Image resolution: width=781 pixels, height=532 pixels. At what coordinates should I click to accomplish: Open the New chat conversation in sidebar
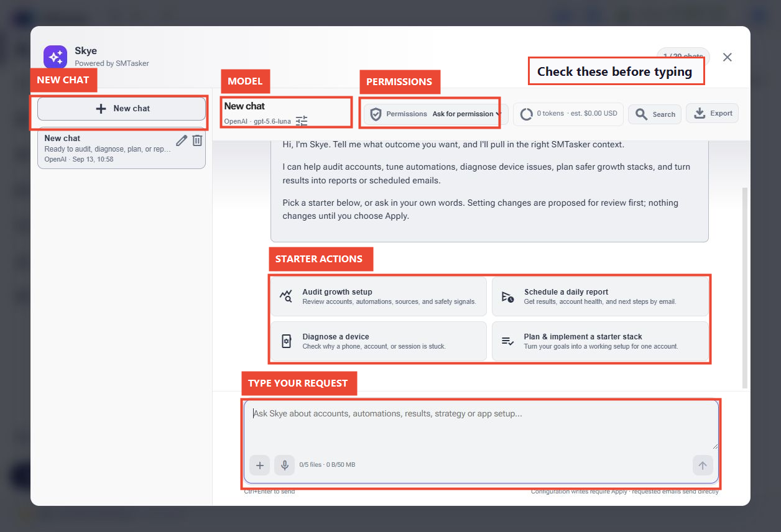(121, 149)
